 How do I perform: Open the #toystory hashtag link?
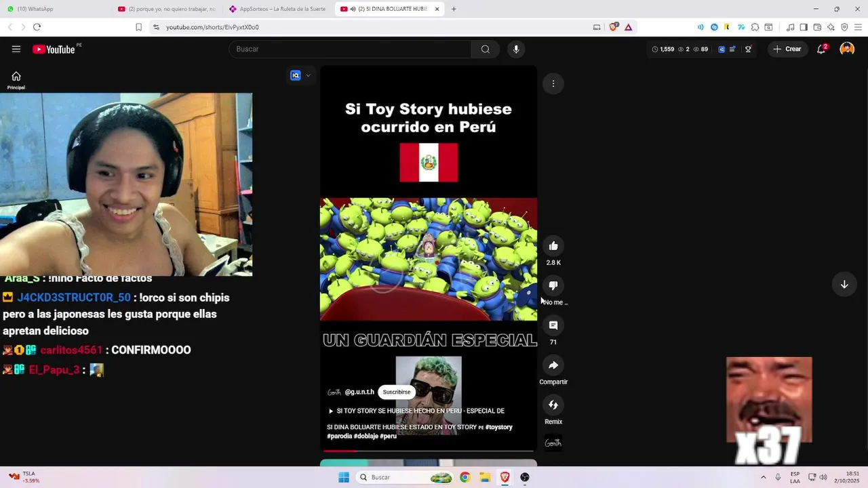coord(499,427)
